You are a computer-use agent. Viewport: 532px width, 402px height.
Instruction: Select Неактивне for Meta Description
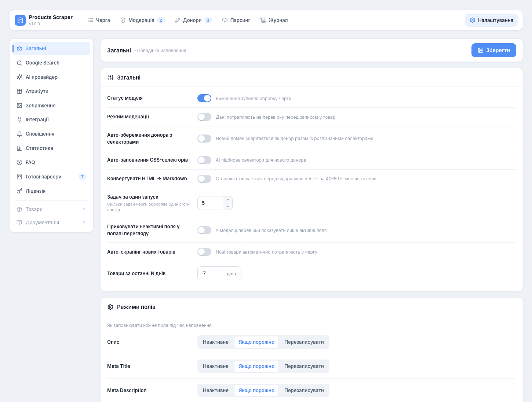pyautogui.click(x=216, y=391)
